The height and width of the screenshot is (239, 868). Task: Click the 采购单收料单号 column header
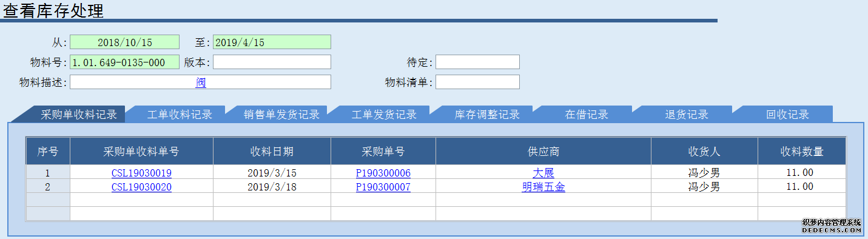tap(141, 151)
